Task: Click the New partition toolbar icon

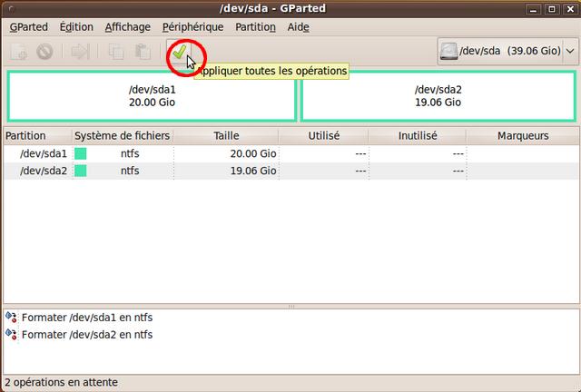Action: [x=18, y=52]
